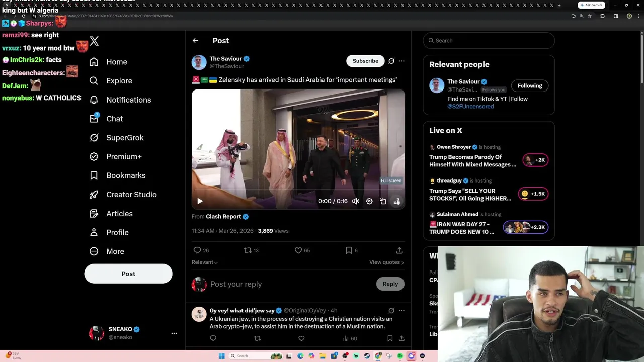Click the X Search box
The height and width of the screenshot is (362, 644).
489,41
